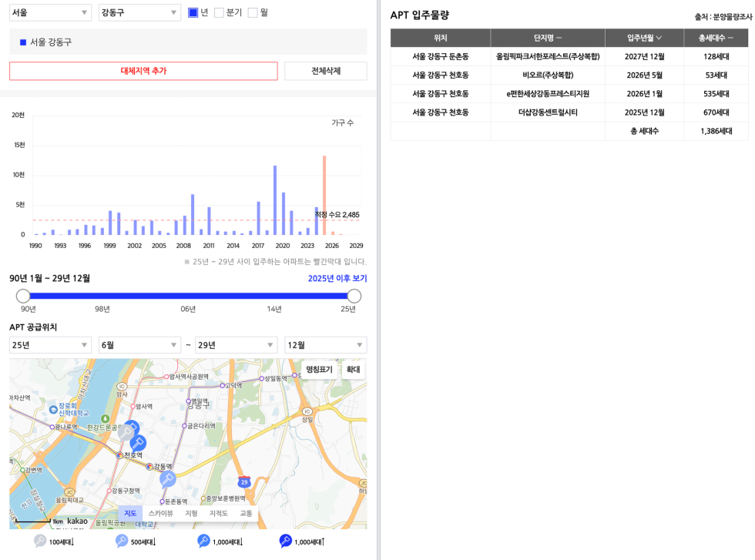
Task: Click 전체삭제 button
Action: pos(325,71)
